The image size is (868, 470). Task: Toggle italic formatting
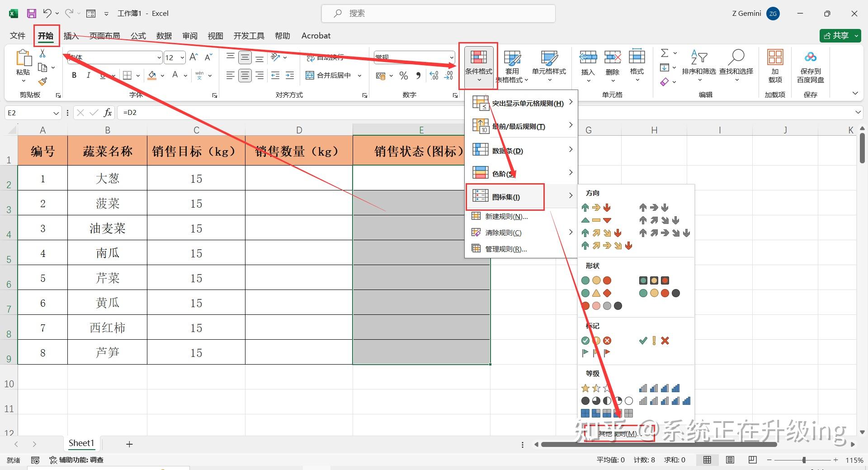[x=89, y=75]
